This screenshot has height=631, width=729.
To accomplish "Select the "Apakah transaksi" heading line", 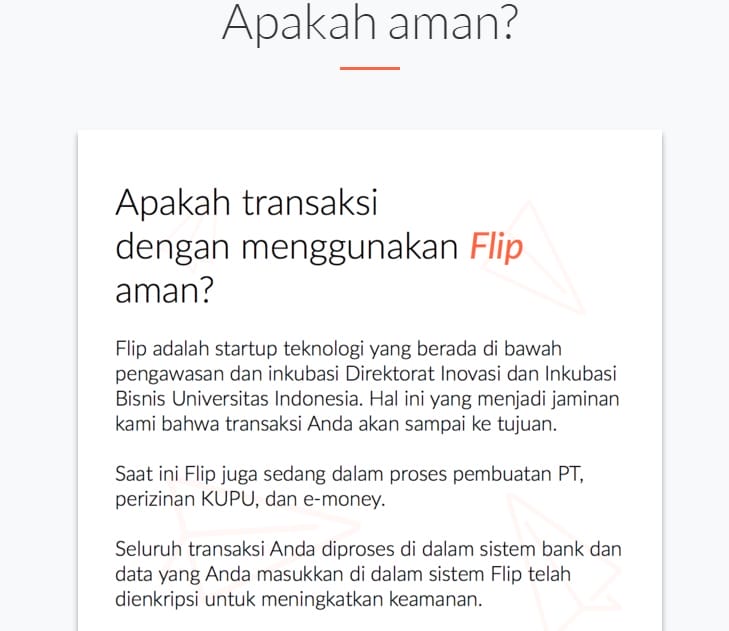I will (x=245, y=203).
